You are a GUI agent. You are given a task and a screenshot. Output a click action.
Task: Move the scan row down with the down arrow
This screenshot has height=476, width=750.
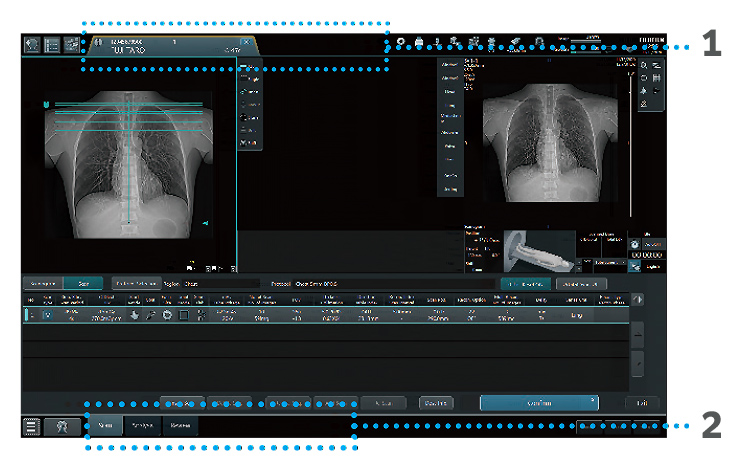(x=638, y=364)
